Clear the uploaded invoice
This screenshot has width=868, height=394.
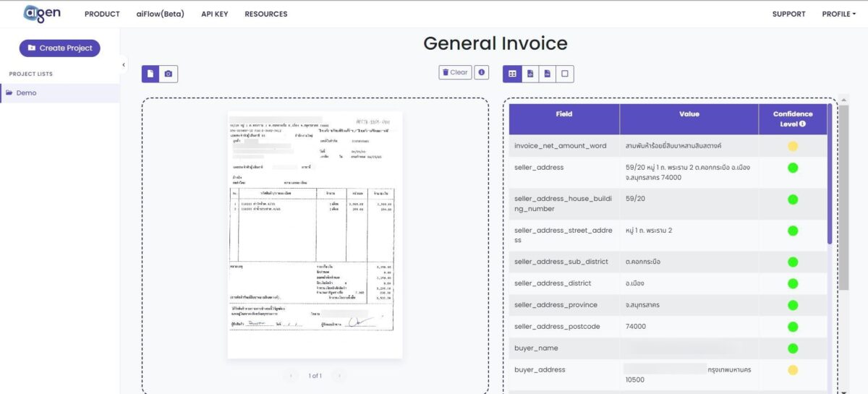click(455, 72)
